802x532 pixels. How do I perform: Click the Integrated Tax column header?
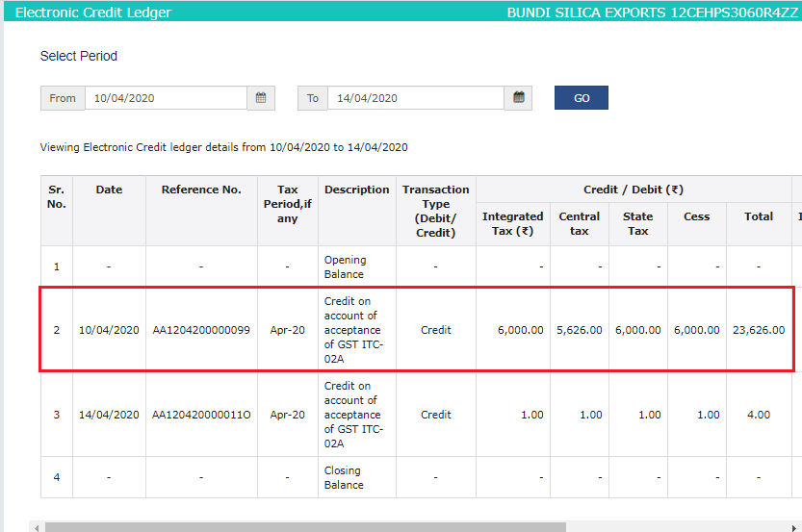click(x=512, y=223)
